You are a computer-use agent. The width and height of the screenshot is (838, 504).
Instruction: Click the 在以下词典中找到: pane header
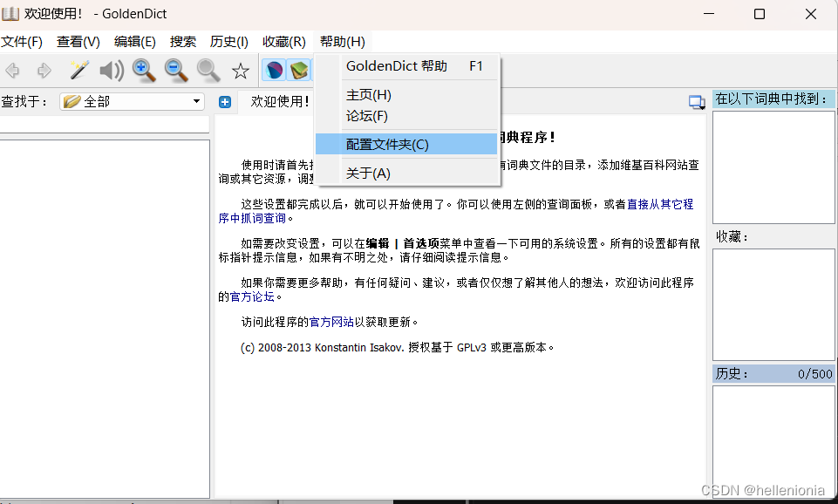coord(773,99)
